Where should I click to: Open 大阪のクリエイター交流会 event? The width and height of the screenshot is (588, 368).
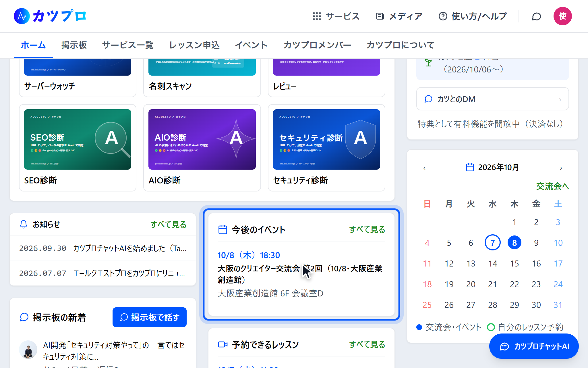(x=301, y=274)
